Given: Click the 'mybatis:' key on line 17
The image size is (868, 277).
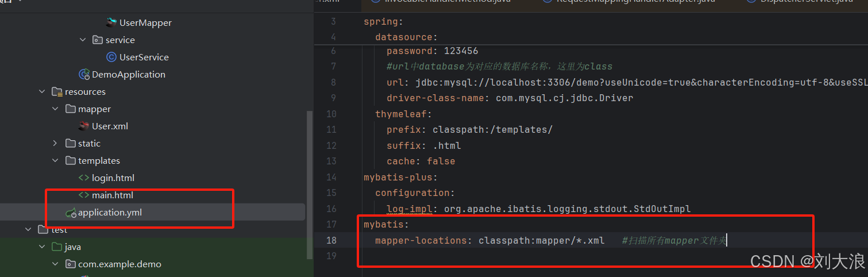Looking at the screenshot, I should (x=386, y=224).
